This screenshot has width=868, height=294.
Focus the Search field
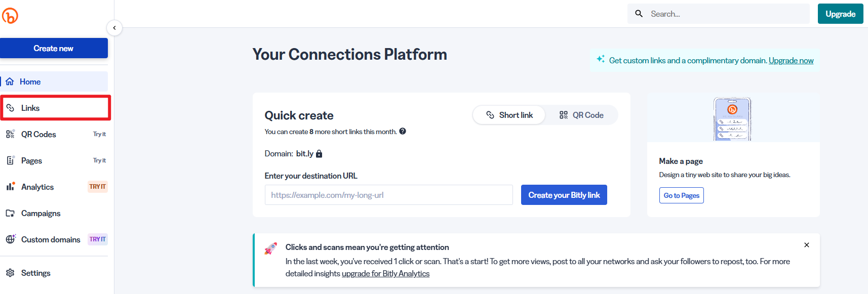click(719, 14)
